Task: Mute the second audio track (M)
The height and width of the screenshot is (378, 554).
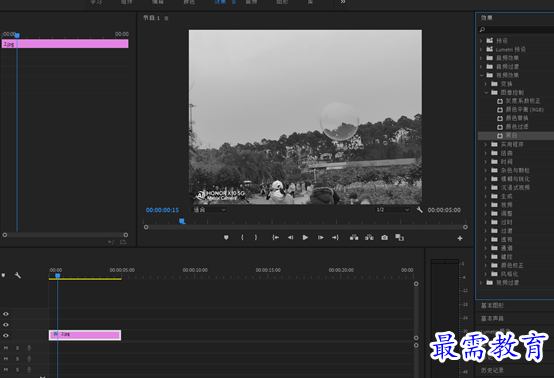Action: tap(6, 359)
